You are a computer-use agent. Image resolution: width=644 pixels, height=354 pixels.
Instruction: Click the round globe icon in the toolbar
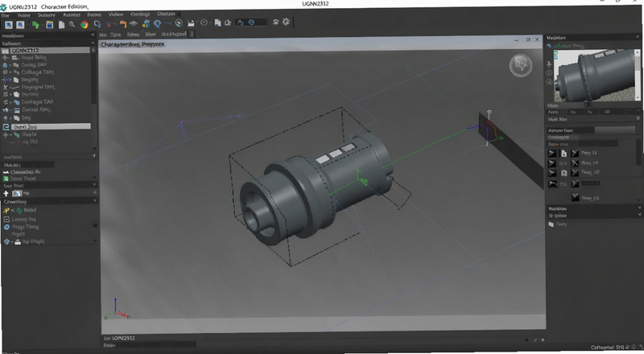(179, 23)
